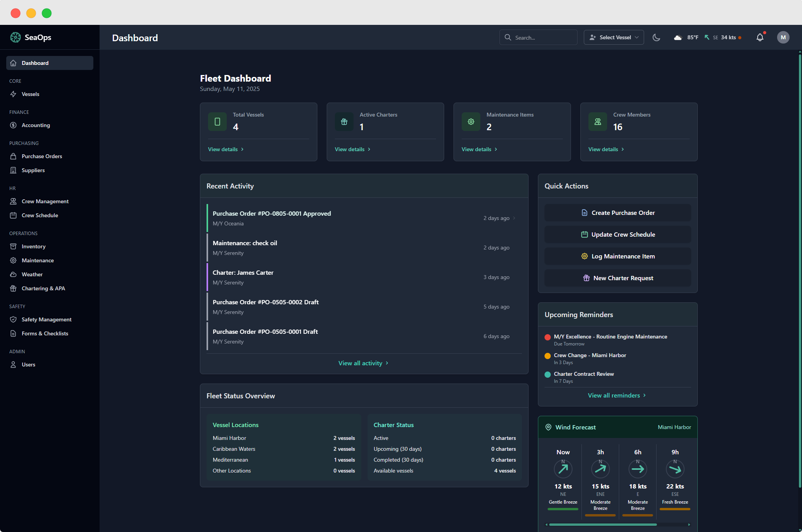Screen dimensions: 802x532
Task: Expand View all reminders
Action: pos(617,395)
